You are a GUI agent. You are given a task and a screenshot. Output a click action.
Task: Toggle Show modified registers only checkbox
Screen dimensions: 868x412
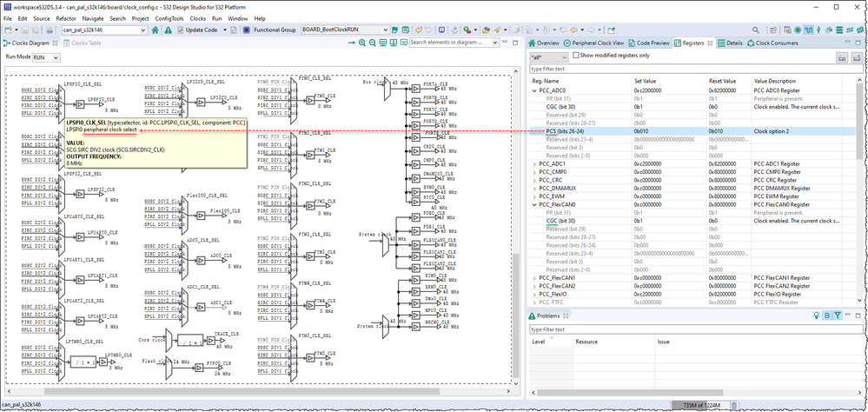point(573,56)
